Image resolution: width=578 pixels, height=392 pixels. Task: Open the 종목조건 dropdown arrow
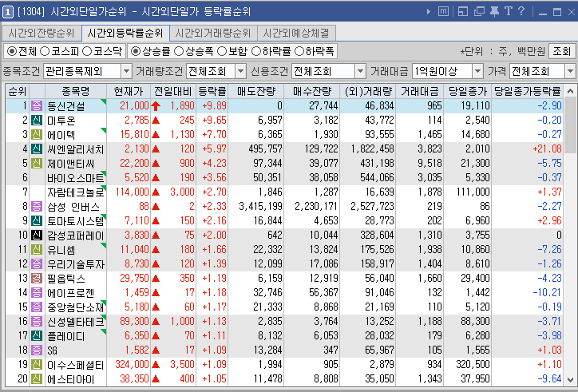point(126,71)
